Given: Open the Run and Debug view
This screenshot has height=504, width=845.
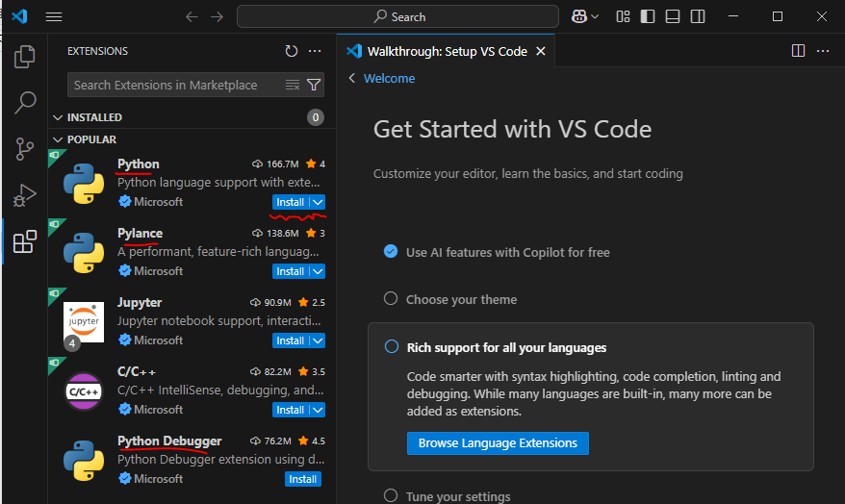Looking at the screenshot, I should (25, 195).
